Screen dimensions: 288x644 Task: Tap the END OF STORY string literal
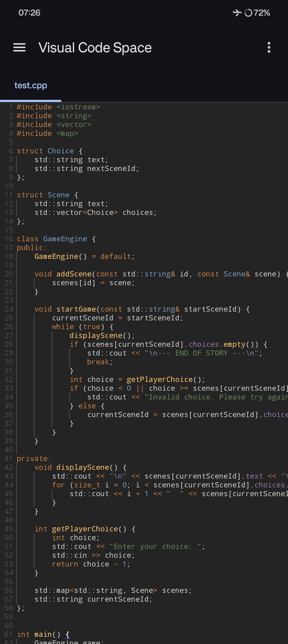[x=203, y=353]
